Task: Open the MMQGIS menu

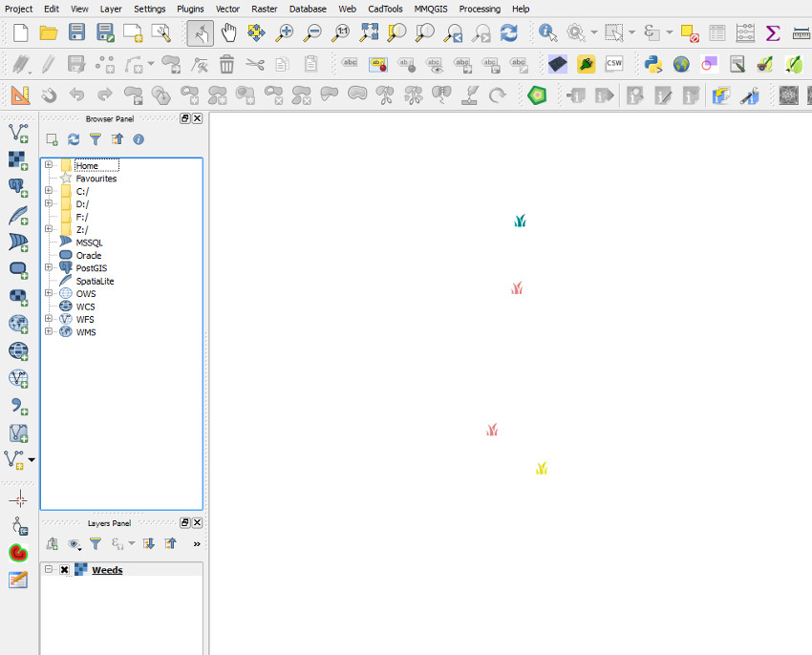Action: coord(431,9)
